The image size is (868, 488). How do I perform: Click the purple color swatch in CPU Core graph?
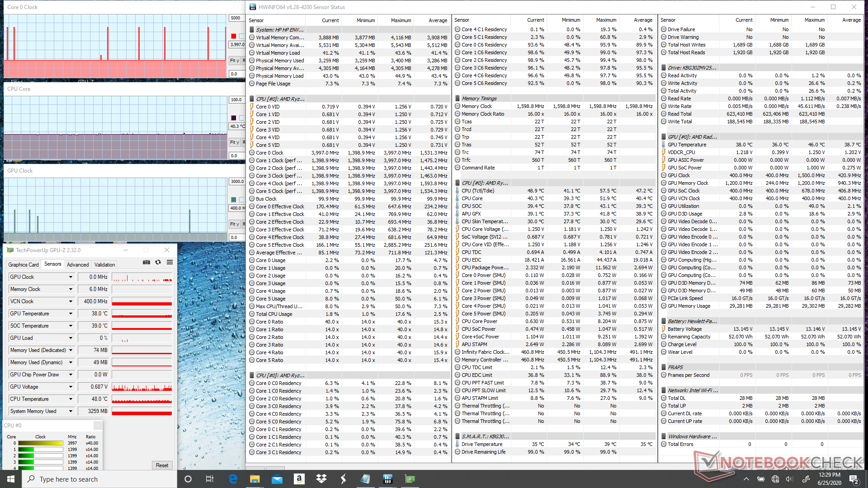coord(234,118)
